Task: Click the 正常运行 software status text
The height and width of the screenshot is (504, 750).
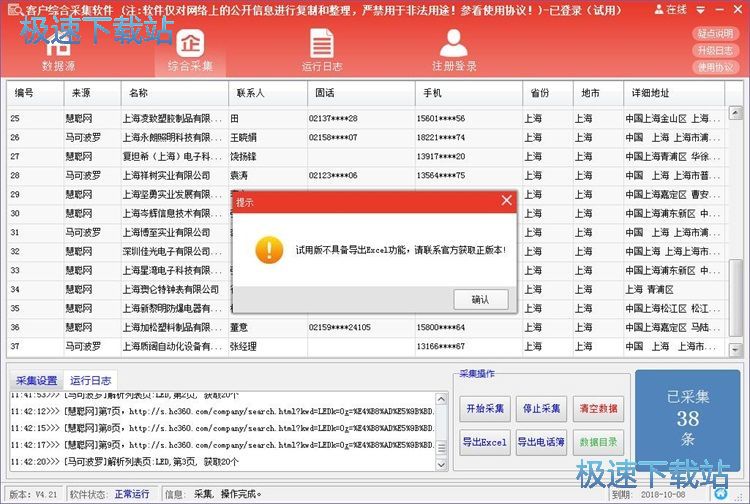Action: coord(132,494)
